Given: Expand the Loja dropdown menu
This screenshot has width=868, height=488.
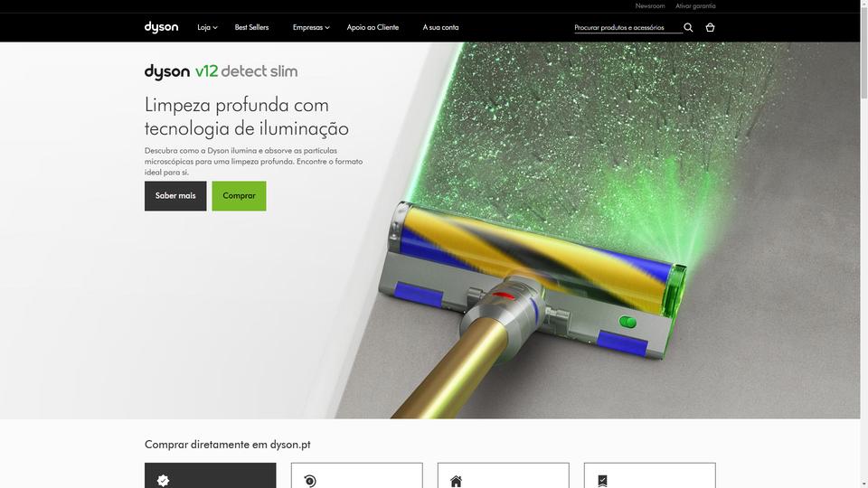Looking at the screenshot, I should pos(207,27).
